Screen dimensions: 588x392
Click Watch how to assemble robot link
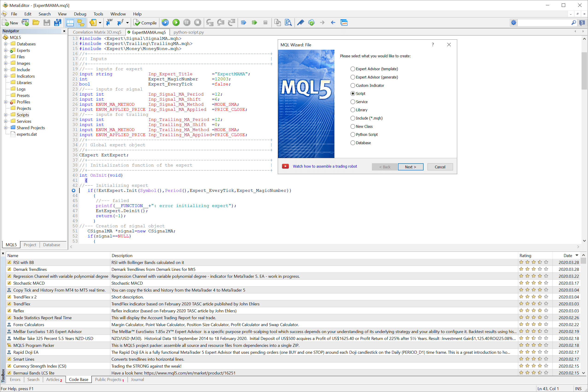pyautogui.click(x=324, y=167)
